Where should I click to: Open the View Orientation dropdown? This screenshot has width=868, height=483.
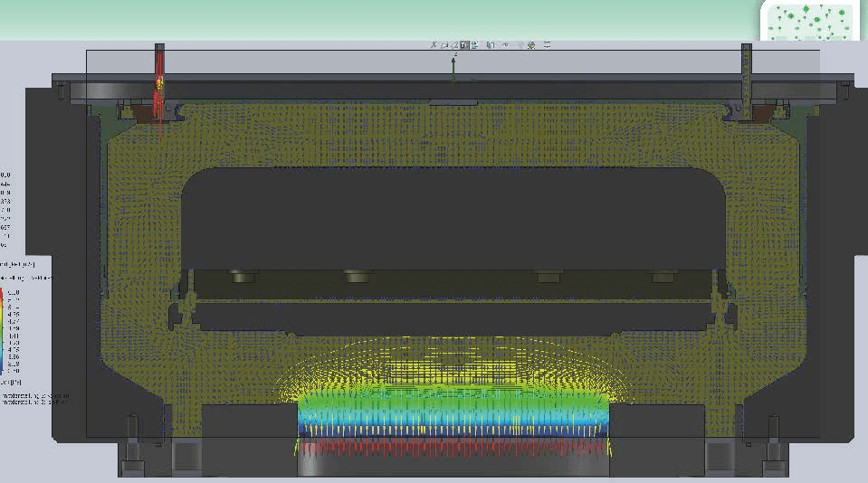tap(474, 44)
